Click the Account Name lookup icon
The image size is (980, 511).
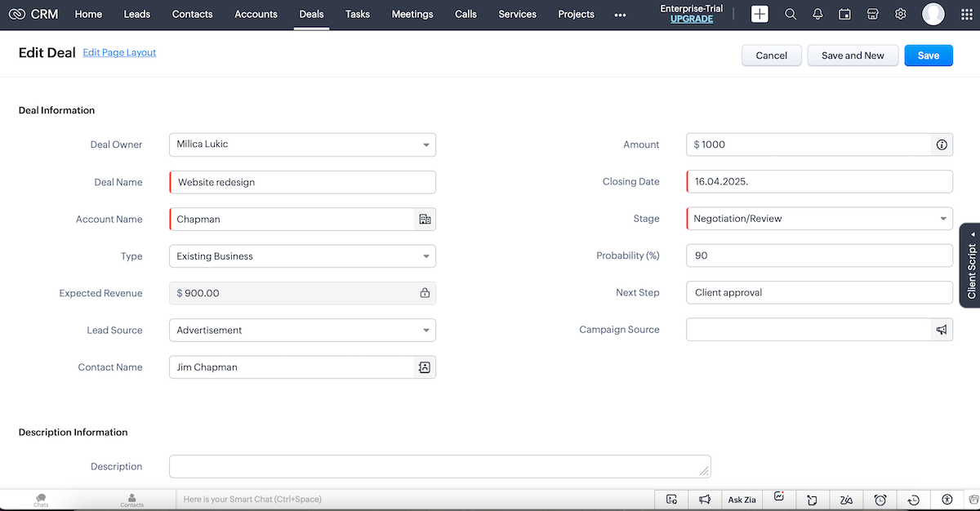(425, 220)
